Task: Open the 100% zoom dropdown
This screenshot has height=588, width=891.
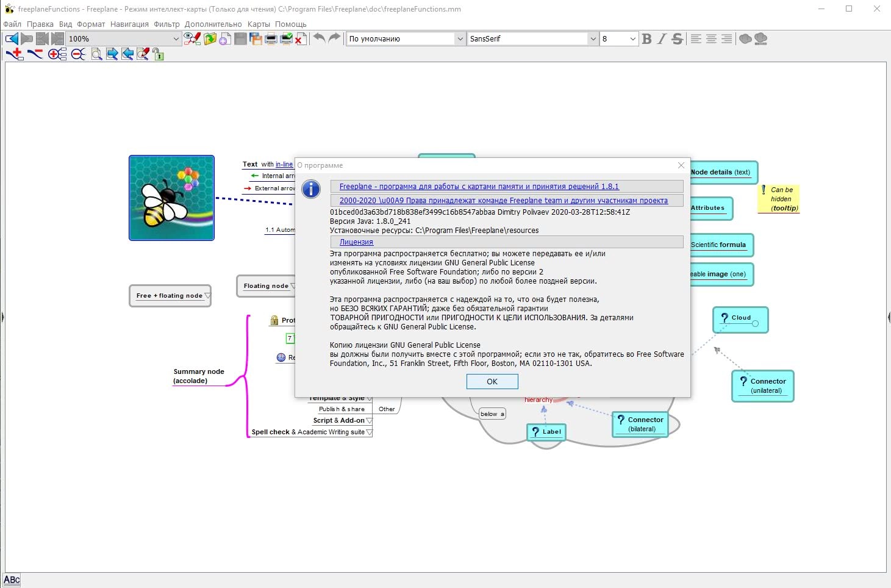Action: coord(176,38)
